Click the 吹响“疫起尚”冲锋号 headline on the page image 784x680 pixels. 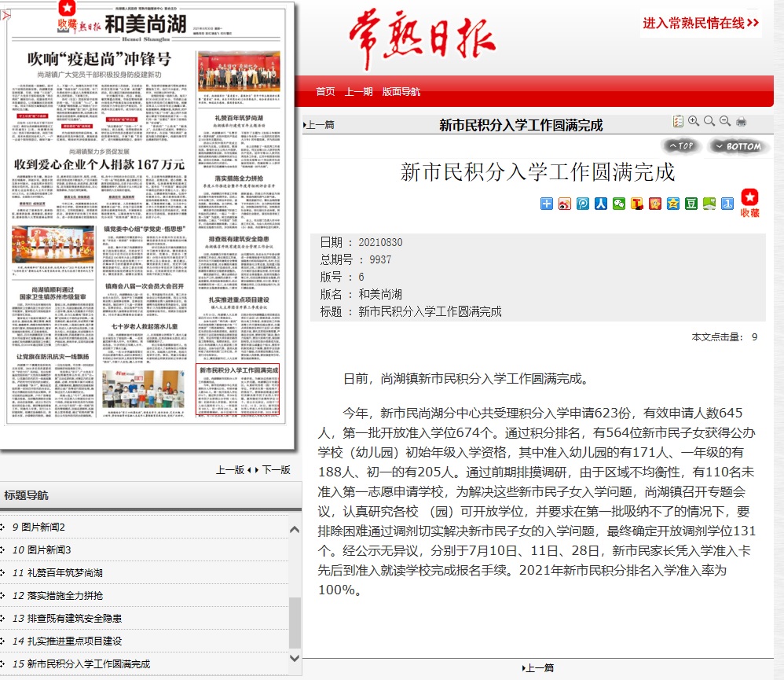(x=100, y=59)
